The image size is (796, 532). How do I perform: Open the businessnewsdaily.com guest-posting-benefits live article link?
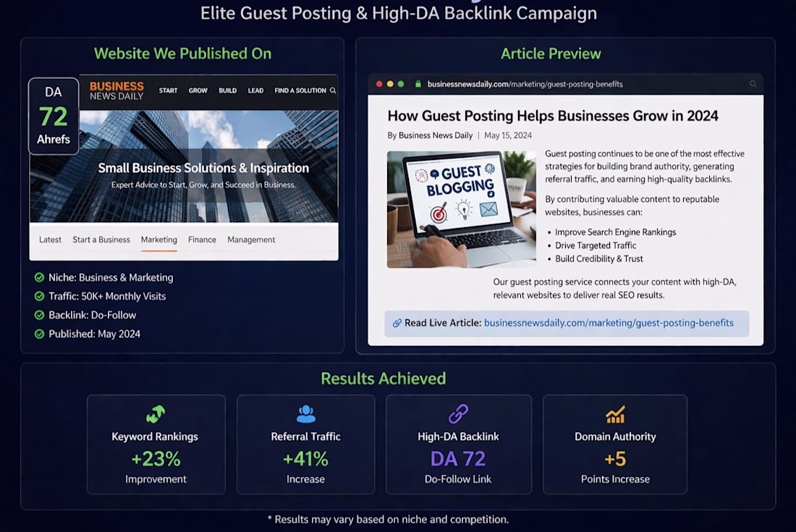tap(609, 323)
